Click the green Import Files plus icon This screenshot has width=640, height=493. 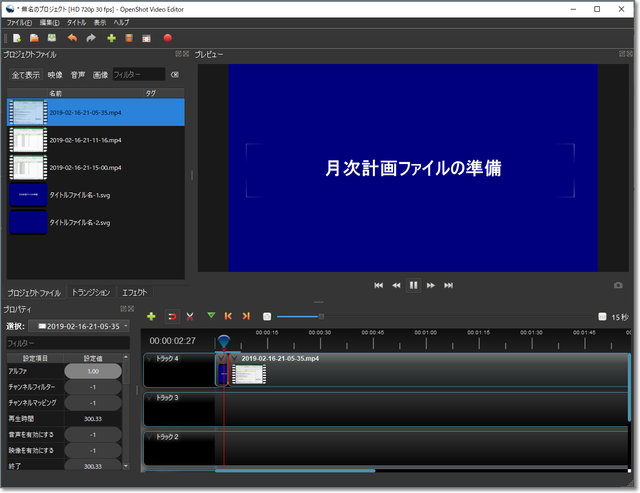coord(111,38)
